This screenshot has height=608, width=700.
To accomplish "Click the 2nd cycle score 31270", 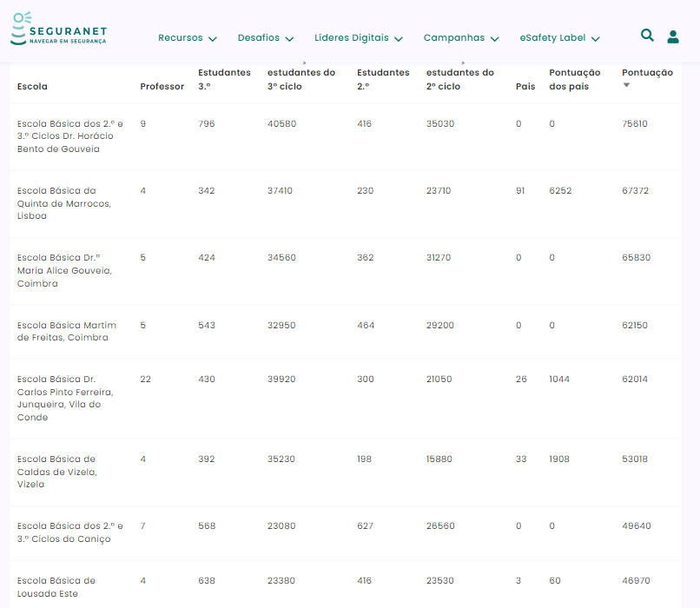I will click(x=439, y=258).
